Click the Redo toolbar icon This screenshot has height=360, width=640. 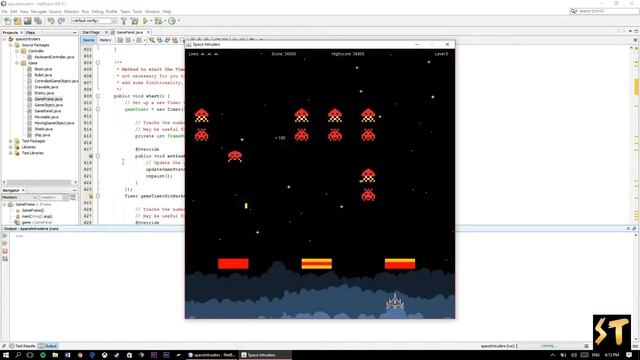tap(61, 21)
